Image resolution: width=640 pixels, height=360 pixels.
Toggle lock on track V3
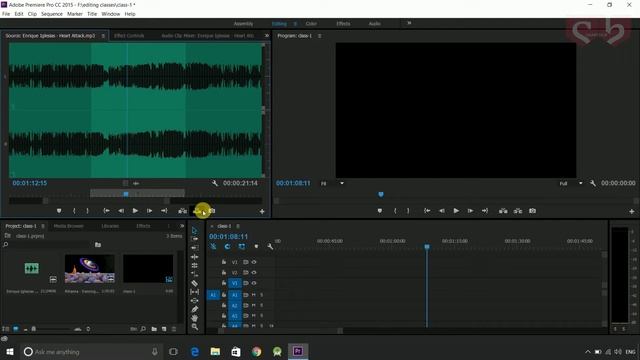(224, 262)
